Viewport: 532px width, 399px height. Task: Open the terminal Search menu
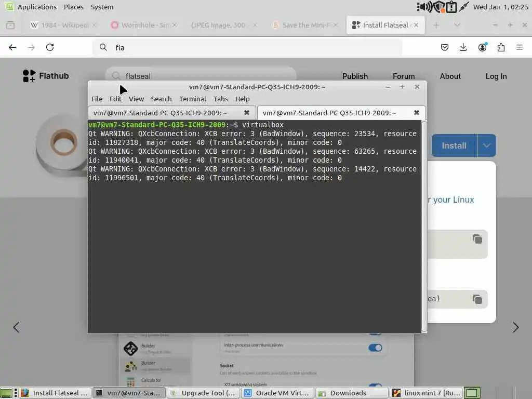coord(161,99)
